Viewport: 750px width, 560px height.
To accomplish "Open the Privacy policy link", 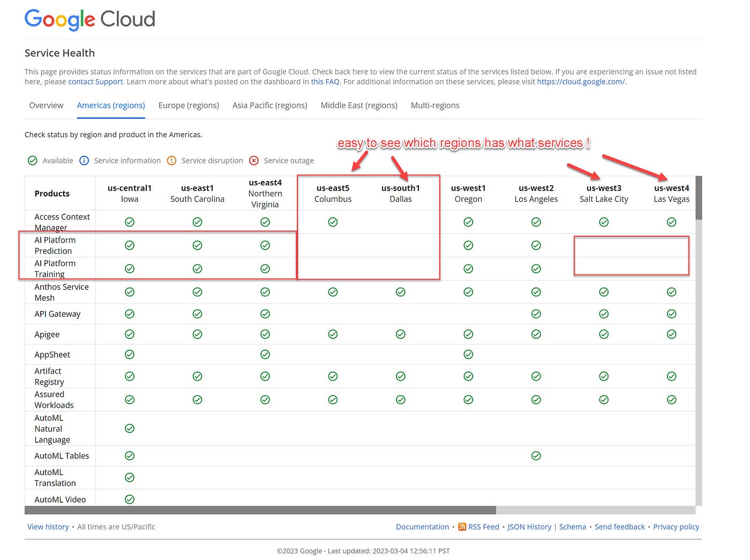I will coord(676,527).
